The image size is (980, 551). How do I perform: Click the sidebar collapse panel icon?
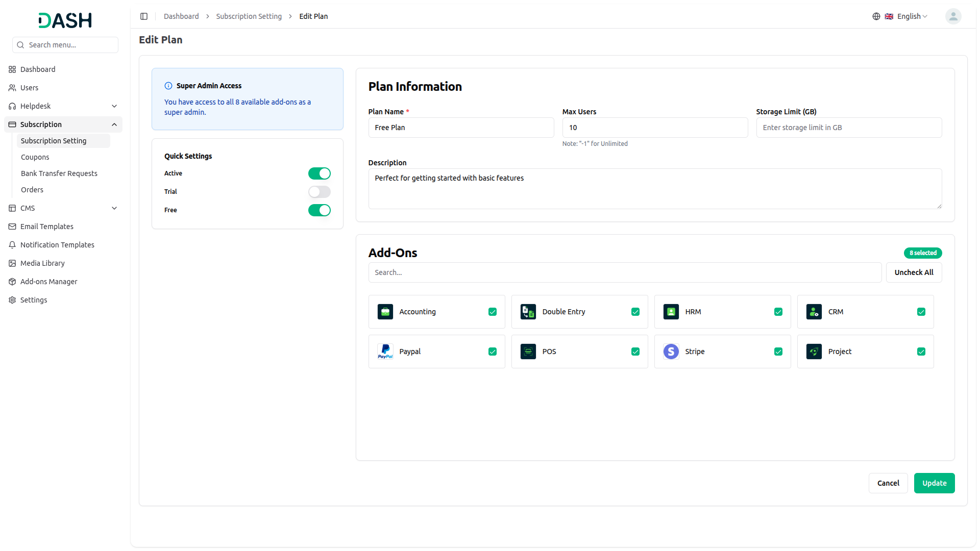click(144, 16)
